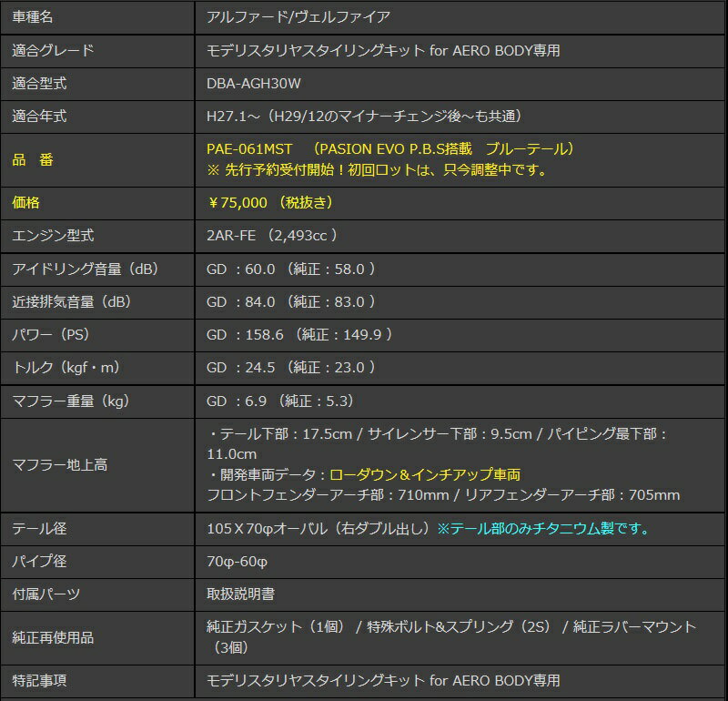Viewport: 728px width, 701px height.
Task: Click the 車種名 header cell
Action: coord(39,16)
